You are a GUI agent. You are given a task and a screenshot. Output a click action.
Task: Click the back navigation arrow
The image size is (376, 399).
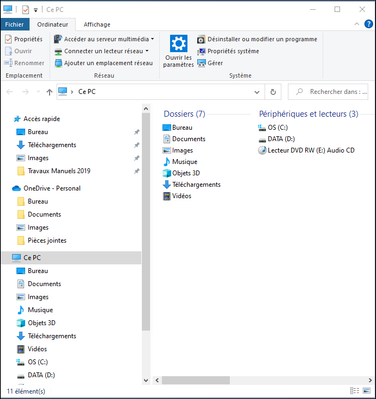(10, 92)
